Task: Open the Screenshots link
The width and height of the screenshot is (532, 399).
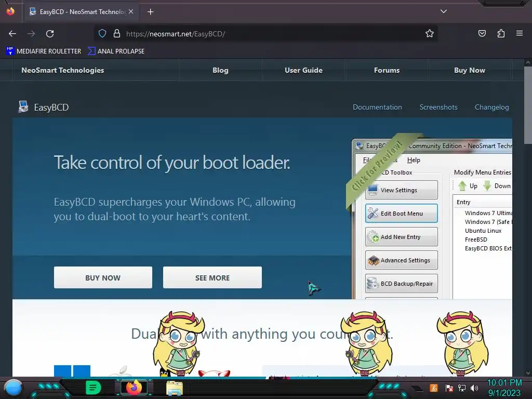Action: (438, 107)
